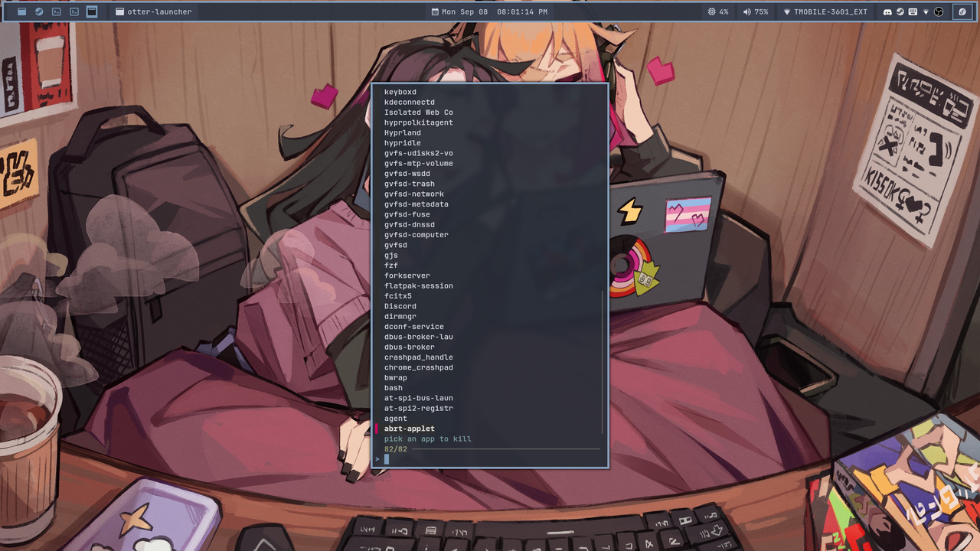
Task: Click the CPU usage 4% module
Action: click(718, 12)
